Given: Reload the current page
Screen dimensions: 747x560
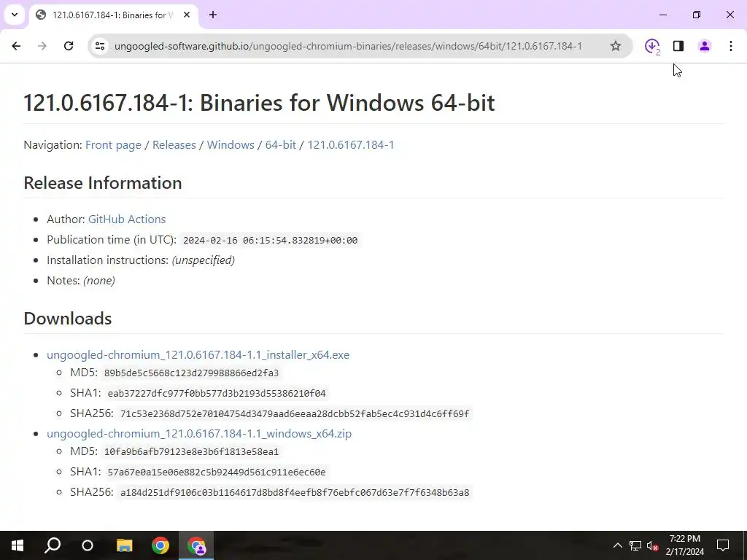Looking at the screenshot, I should (x=69, y=46).
